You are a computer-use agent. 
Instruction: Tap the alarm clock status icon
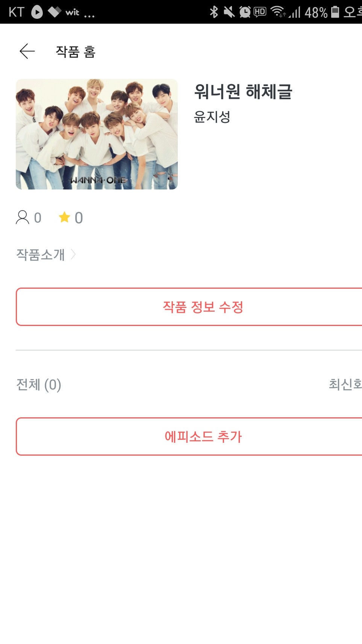(245, 12)
